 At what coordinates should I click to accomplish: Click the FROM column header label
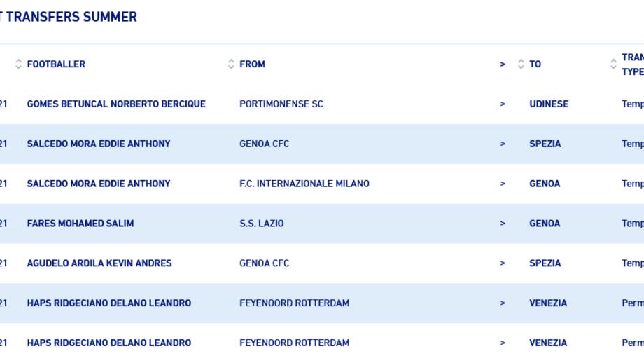click(x=252, y=64)
